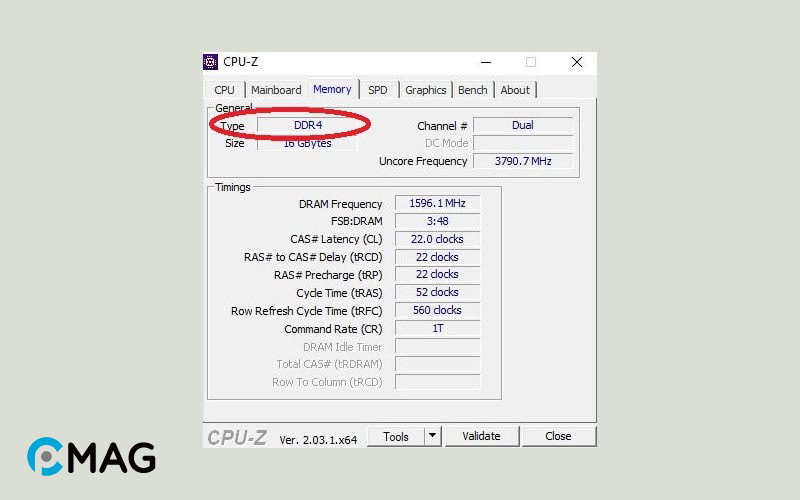
Task: Click the Tools button
Action: click(396, 437)
